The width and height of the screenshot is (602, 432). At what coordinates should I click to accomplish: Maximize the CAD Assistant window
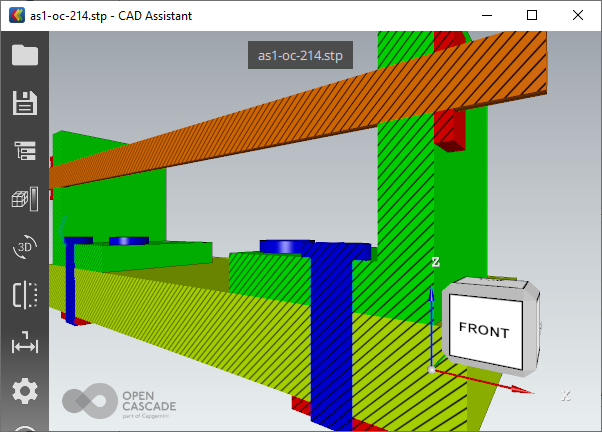click(532, 16)
